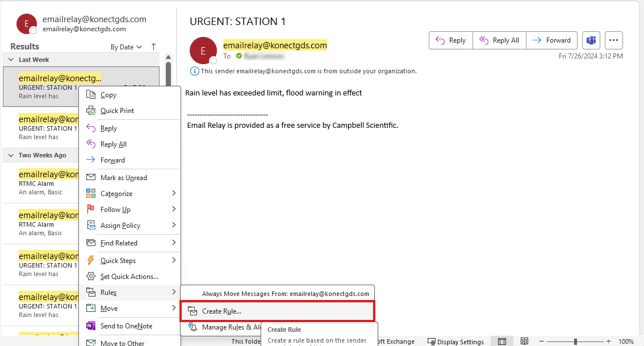
Task: Click the Follow Up flag icon
Action: [x=90, y=210]
